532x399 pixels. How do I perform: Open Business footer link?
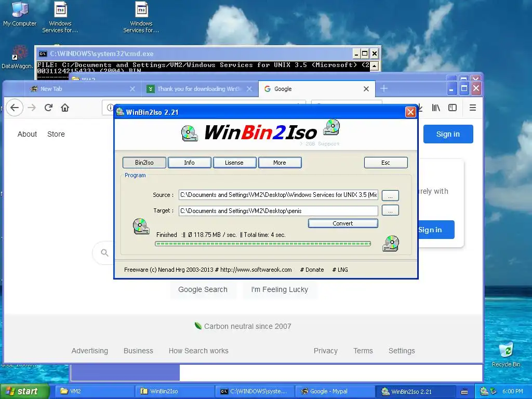click(x=138, y=351)
